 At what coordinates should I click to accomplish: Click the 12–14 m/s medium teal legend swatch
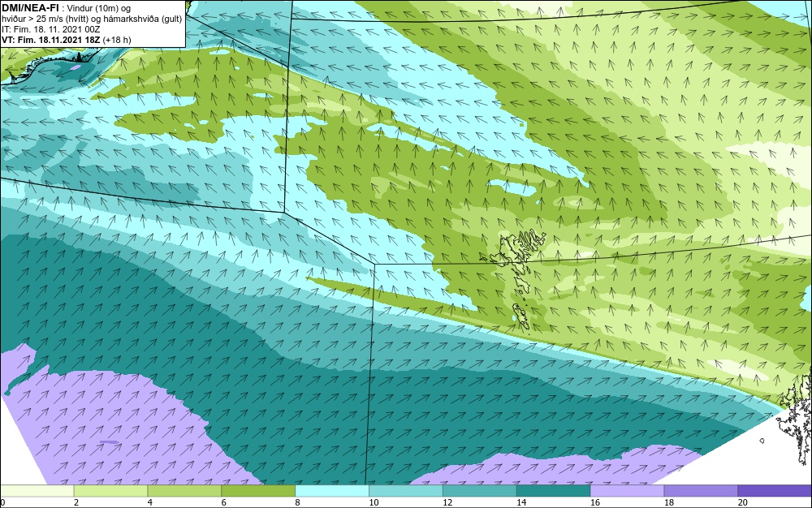480,491
